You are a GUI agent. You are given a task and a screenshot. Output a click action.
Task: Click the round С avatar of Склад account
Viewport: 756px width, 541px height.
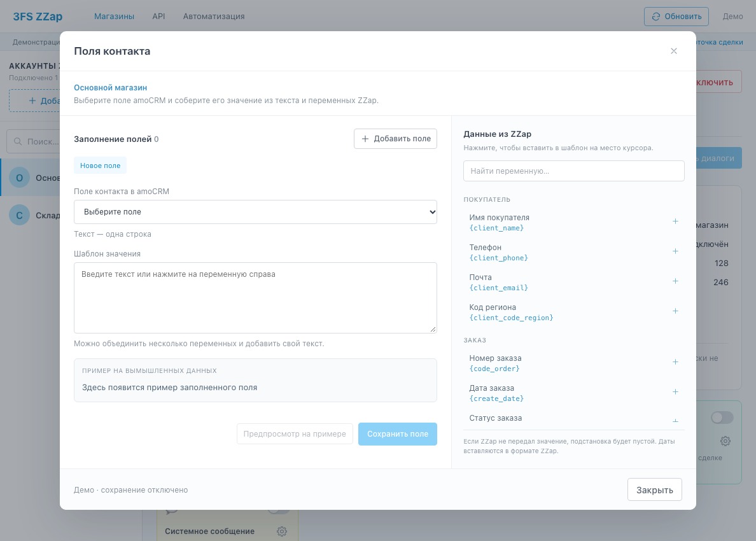(x=19, y=215)
